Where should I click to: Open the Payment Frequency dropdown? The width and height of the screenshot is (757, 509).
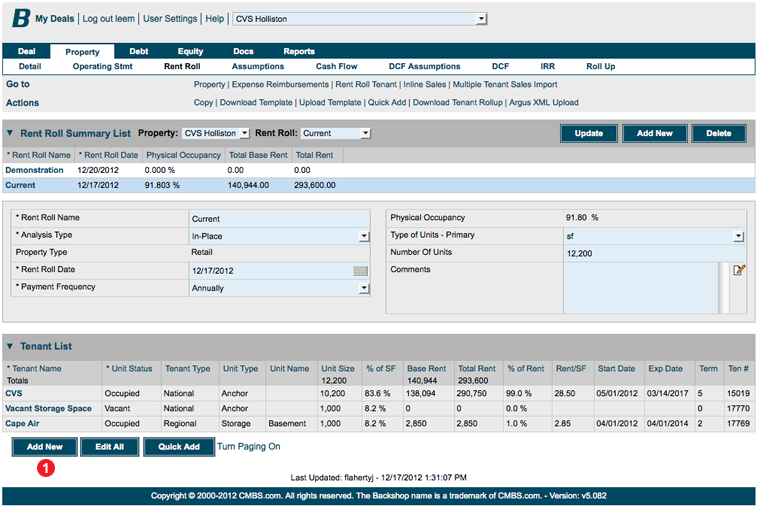pos(364,288)
